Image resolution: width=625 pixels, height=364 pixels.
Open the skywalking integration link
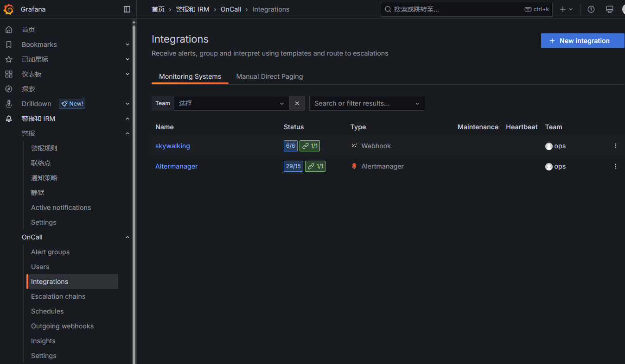[172, 146]
